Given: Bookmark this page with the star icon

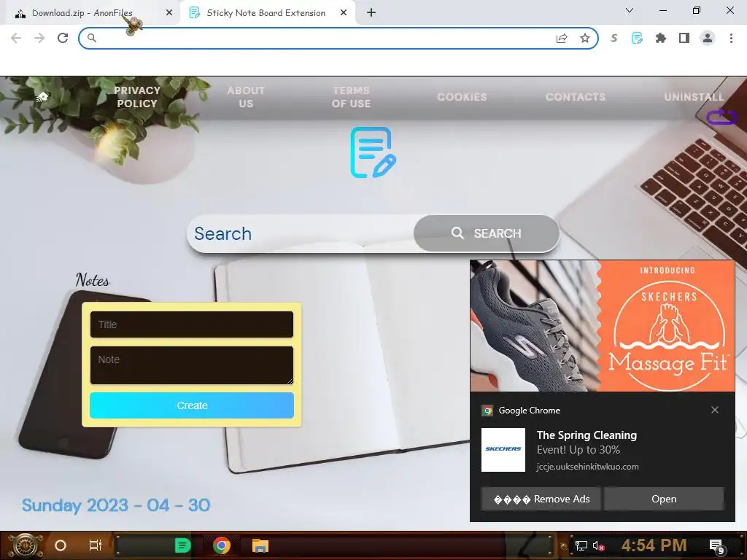Looking at the screenshot, I should 585,38.
